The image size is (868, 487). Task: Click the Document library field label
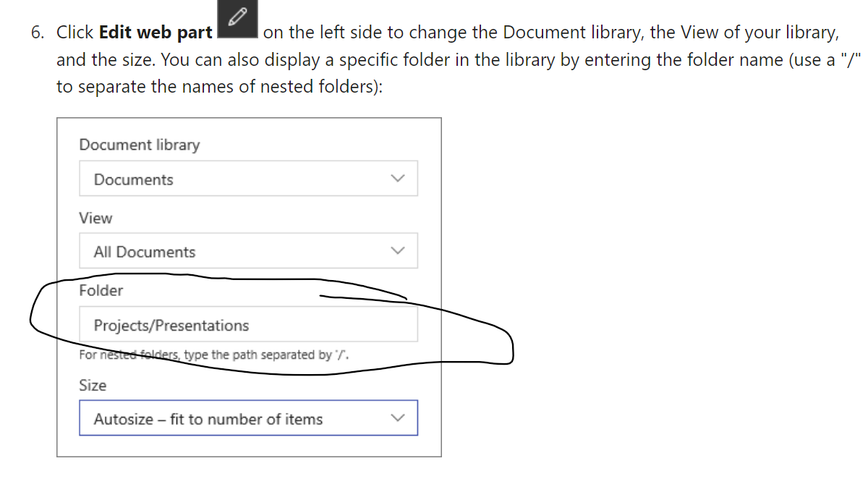[x=140, y=145]
